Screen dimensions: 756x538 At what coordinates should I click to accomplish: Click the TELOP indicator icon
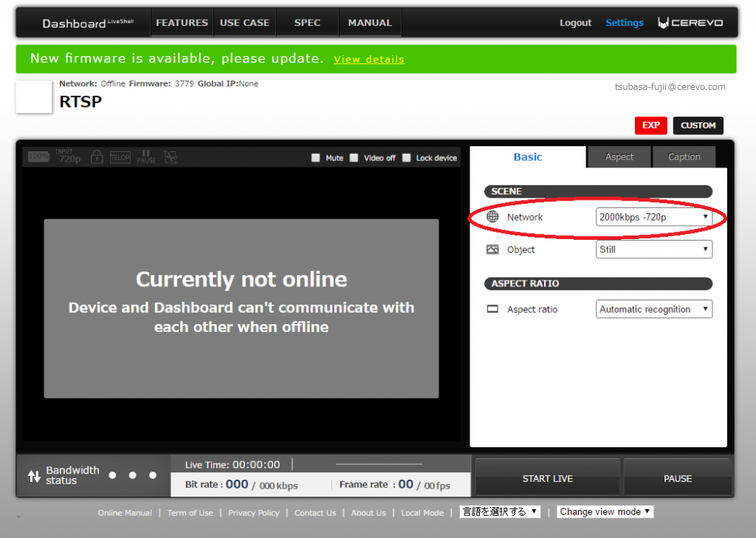120,157
